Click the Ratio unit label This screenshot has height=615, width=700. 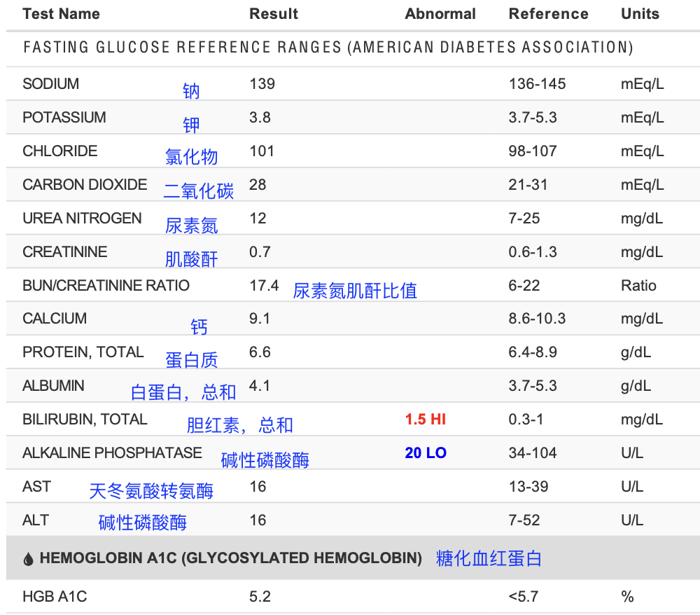[638, 285]
